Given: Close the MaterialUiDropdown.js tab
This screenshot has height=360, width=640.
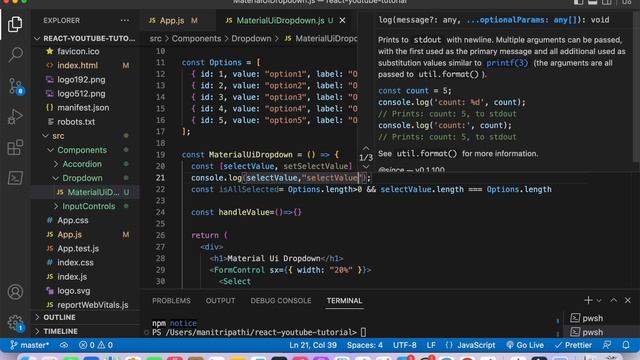Looking at the screenshot, I should [x=342, y=20].
